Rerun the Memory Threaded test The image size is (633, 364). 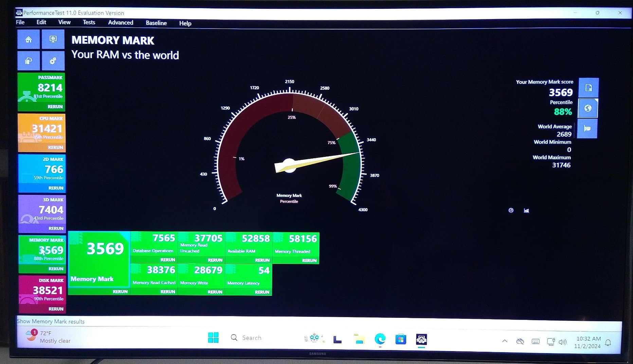click(309, 261)
